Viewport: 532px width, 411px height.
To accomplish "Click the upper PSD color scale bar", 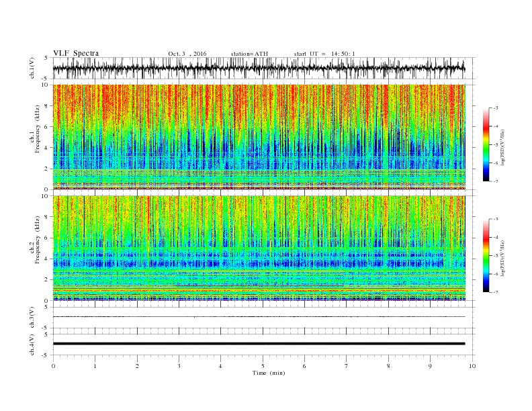I will (x=486, y=144).
